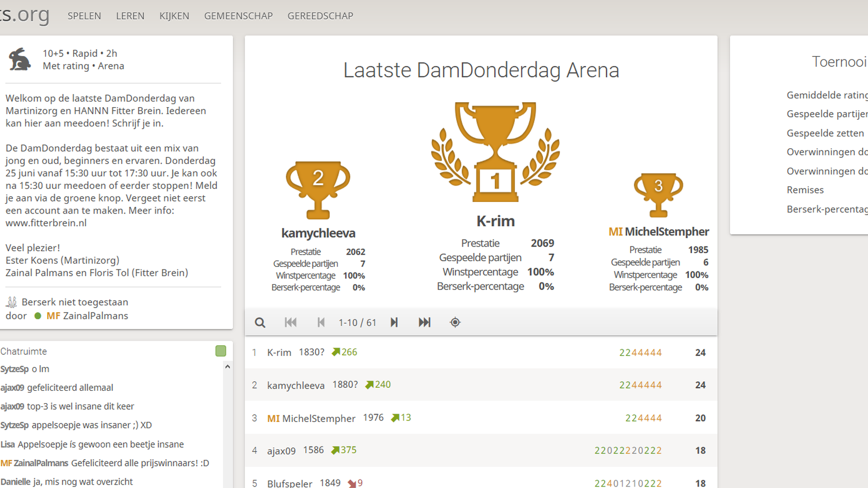This screenshot has width=868, height=488.
Task: Click MF ZainalPalmans name in chat
Action: [x=34, y=463]
